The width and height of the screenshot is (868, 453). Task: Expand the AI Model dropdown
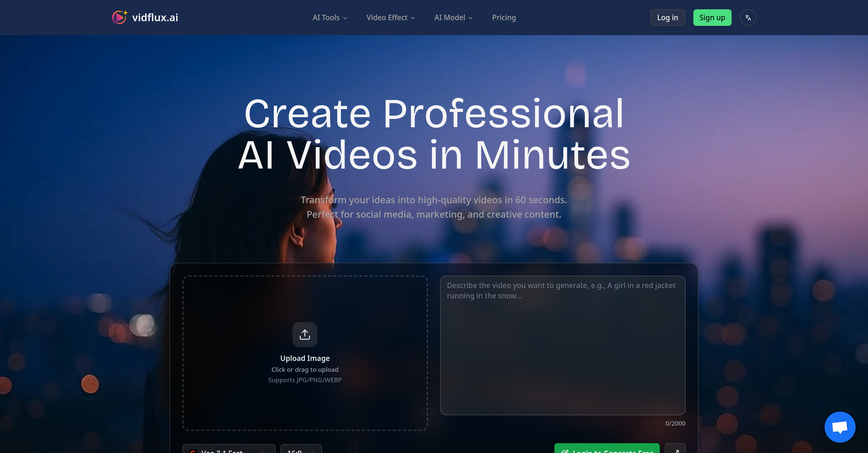[453, 17]
